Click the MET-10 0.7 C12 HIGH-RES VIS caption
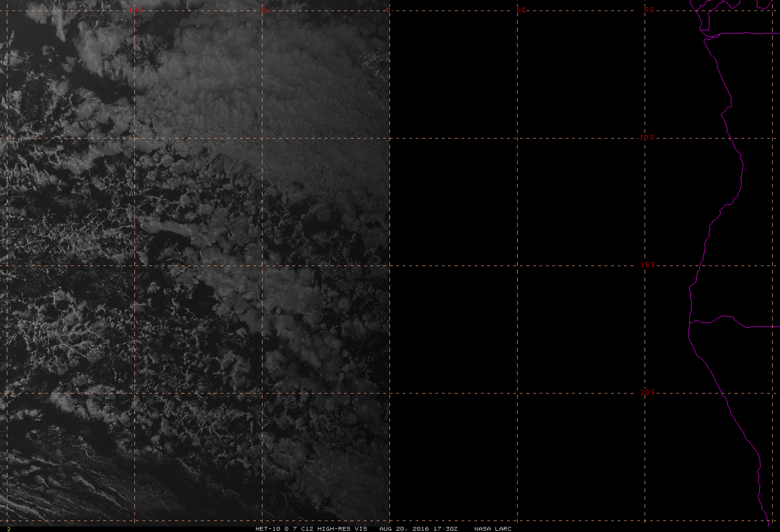The width and height of the screenshot is (780, 532). (311, 529)
